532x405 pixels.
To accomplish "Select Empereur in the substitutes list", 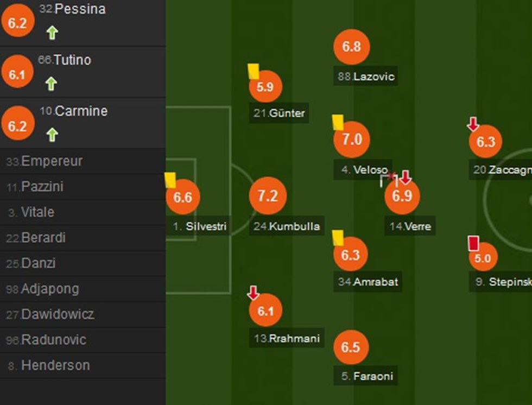I will click(45, 161).
